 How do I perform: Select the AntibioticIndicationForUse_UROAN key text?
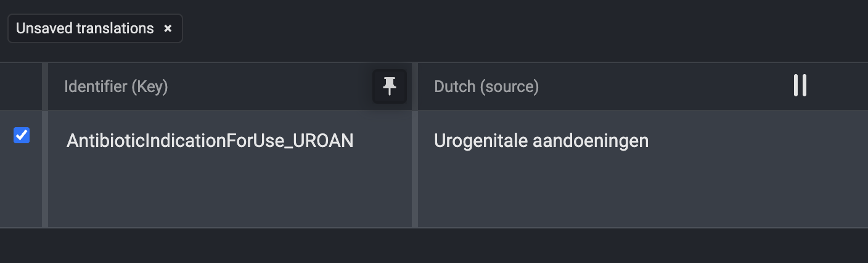click(210, 141)
